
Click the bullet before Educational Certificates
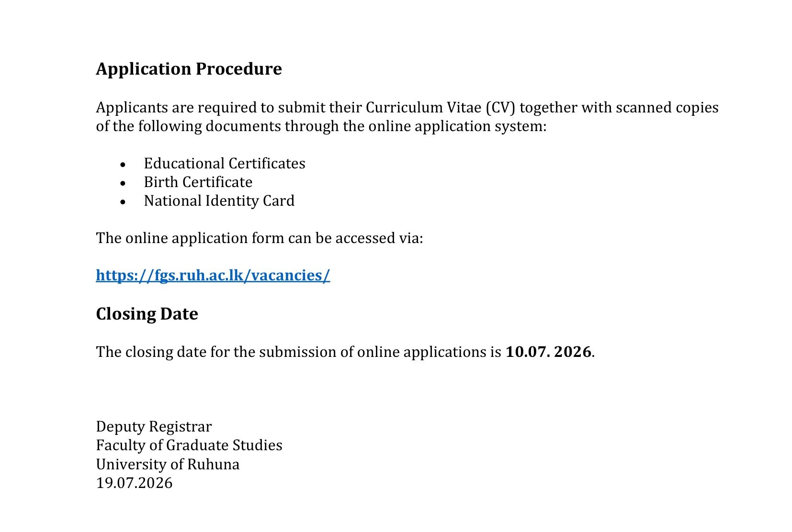pyautogui.click(x=123, y=165)
